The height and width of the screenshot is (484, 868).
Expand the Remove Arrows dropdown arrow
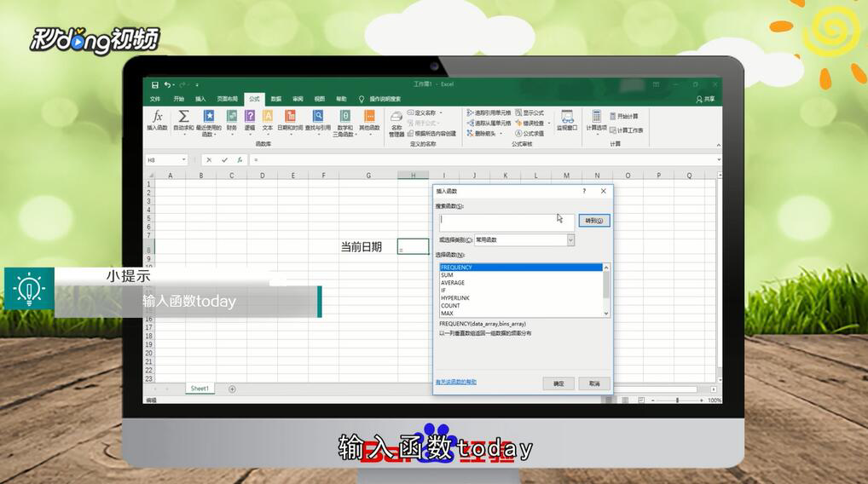pos(501,133)
